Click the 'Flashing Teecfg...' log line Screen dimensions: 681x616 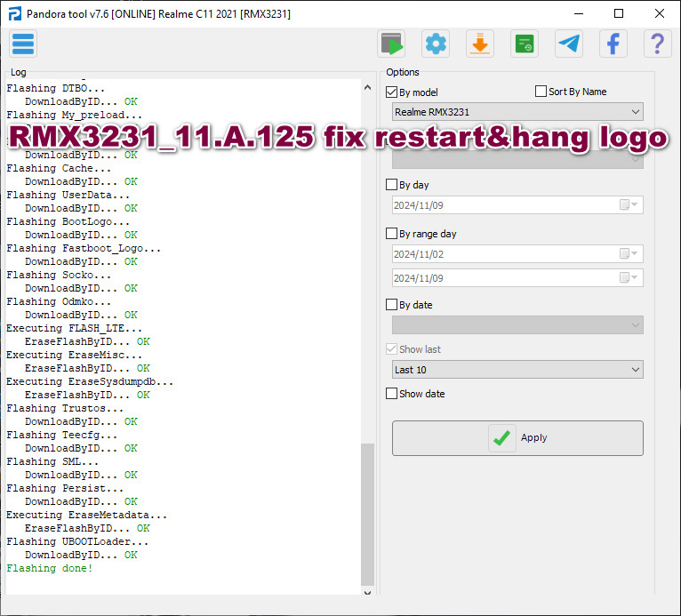pyautogui.click(x=61, y=435)
